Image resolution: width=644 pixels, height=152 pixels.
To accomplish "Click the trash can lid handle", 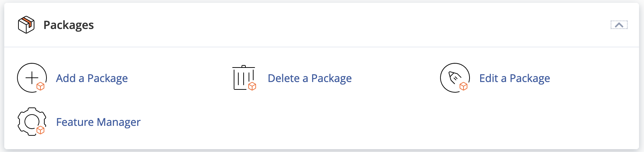I will (244, 66).
